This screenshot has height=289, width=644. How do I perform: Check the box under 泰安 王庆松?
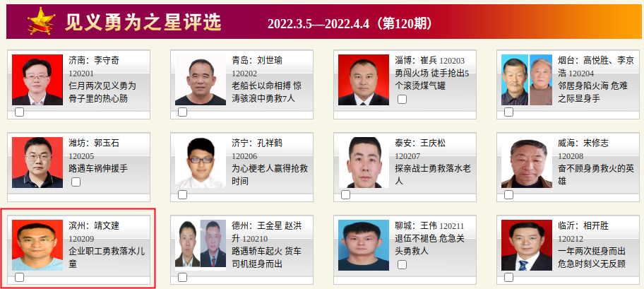tap(345, 194)
